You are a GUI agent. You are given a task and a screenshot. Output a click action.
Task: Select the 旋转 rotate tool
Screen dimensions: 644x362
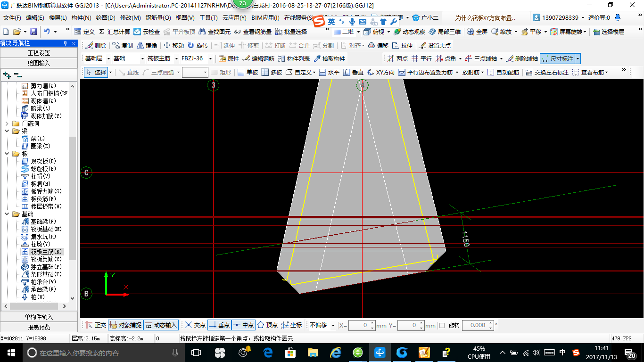click(x=198, y=46)
